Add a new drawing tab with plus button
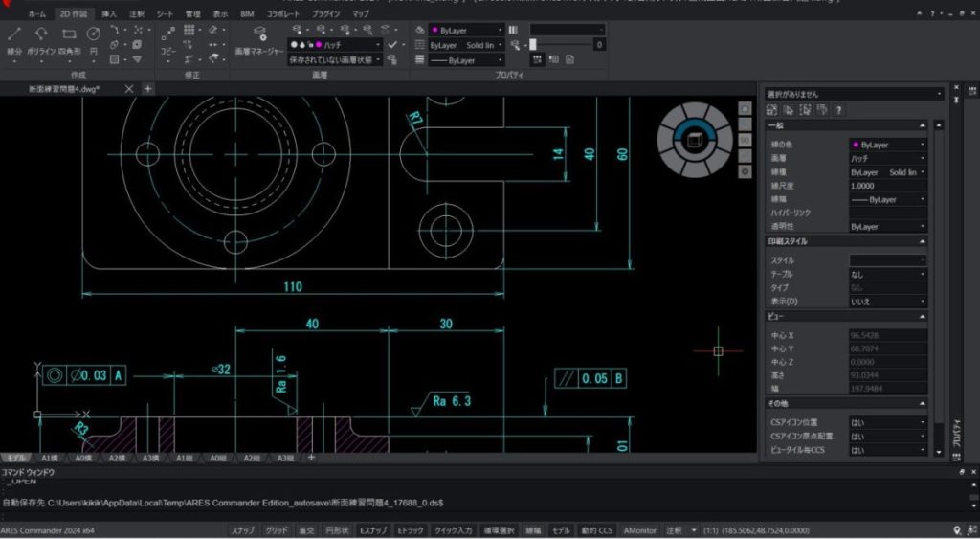Screen dimensions: 980x539 point(147,89)
